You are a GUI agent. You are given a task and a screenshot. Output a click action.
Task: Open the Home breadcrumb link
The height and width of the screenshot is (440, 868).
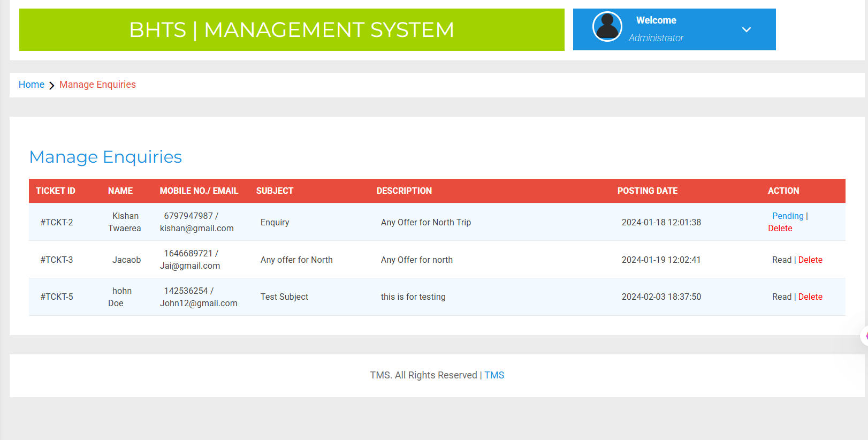coord(32,85)
